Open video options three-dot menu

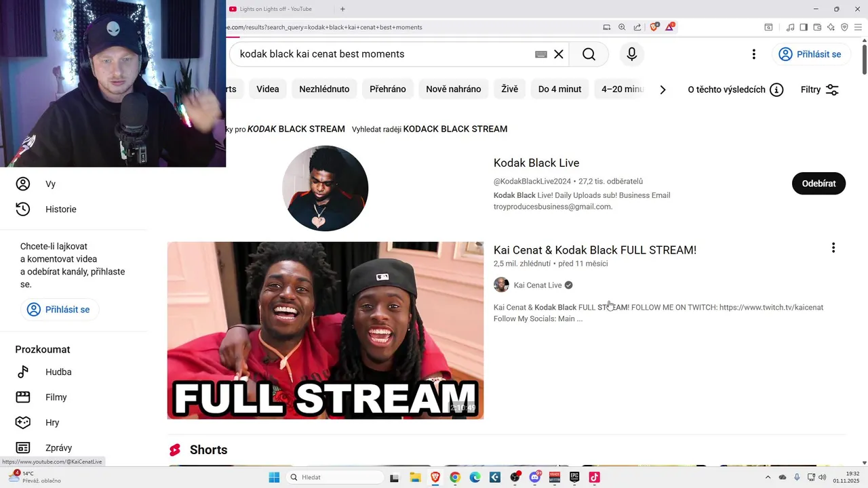point(833,248)
